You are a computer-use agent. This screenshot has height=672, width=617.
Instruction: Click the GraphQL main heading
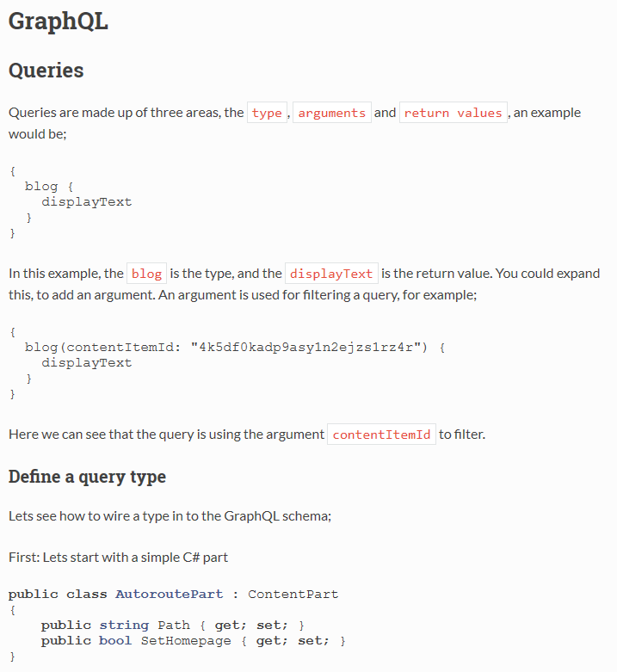point(59,22)
